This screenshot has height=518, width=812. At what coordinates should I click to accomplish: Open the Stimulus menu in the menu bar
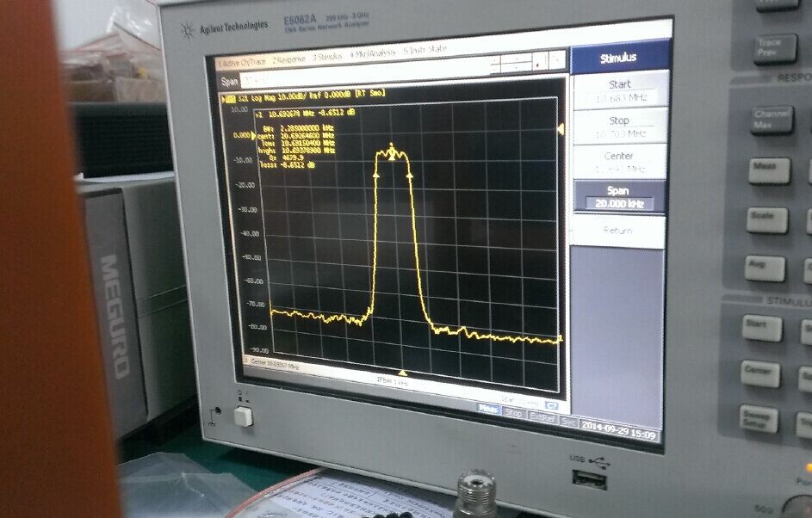click(x=327, y=57)
